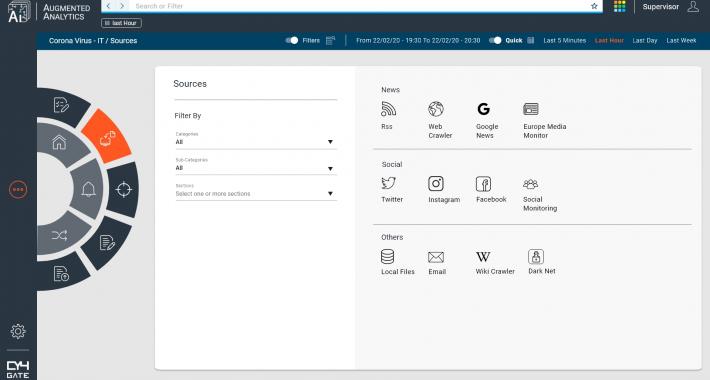Viewport: 710px width, 380px height.
Task: Toggle the Quick time range switch
Action: click(x=495, y=40)
